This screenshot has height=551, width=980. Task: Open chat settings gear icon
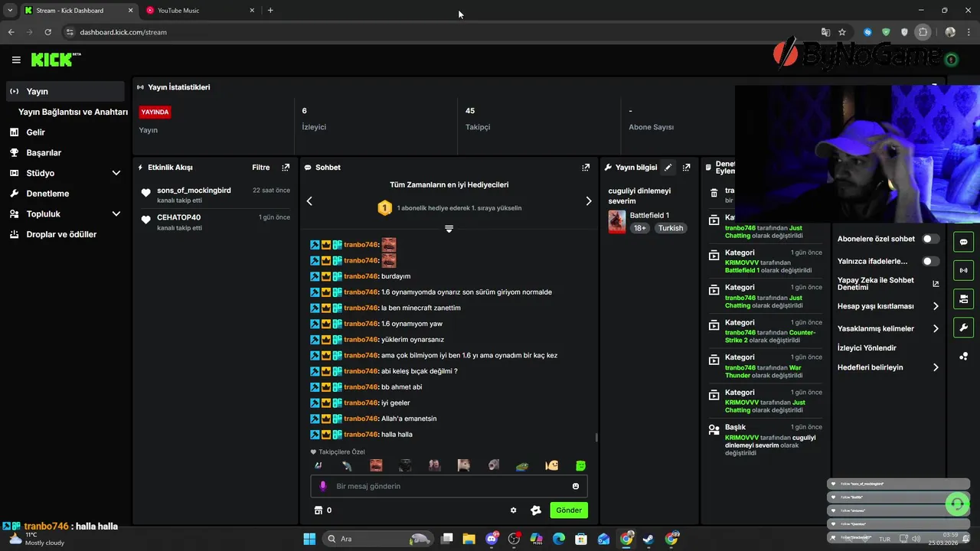coord(514,510)
